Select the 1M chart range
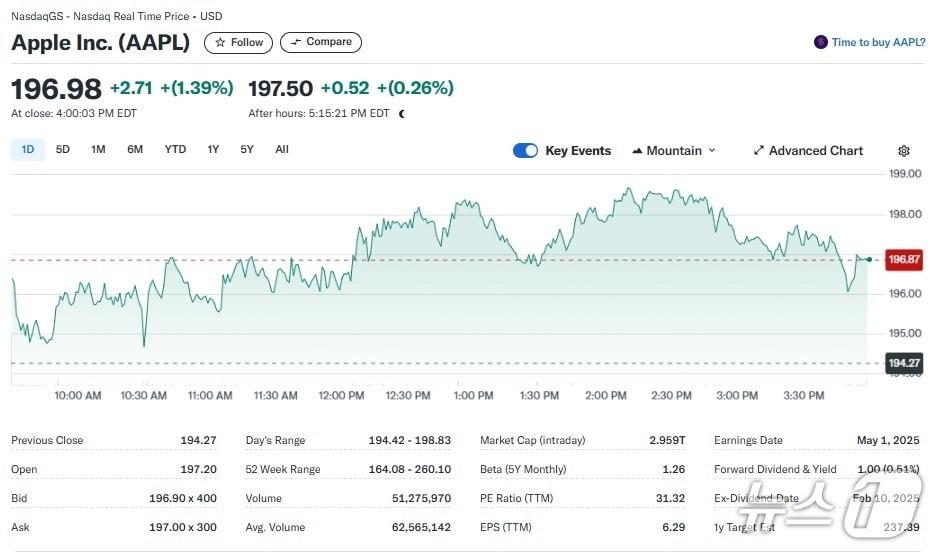The width and height of the screenshot is (936, 552). pos(98,150)
